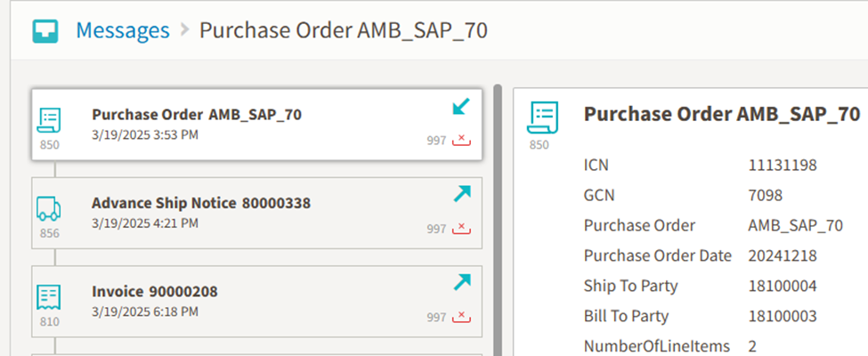Click the ICN value 11131198
This screenshot has height=356, width=868.
point(783,165)
